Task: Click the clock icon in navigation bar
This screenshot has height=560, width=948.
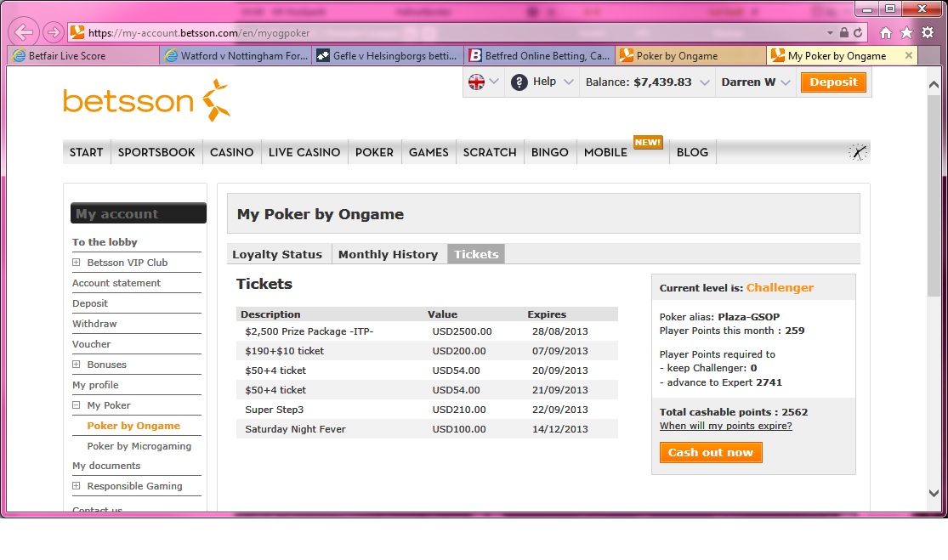Action: [857, 152]
